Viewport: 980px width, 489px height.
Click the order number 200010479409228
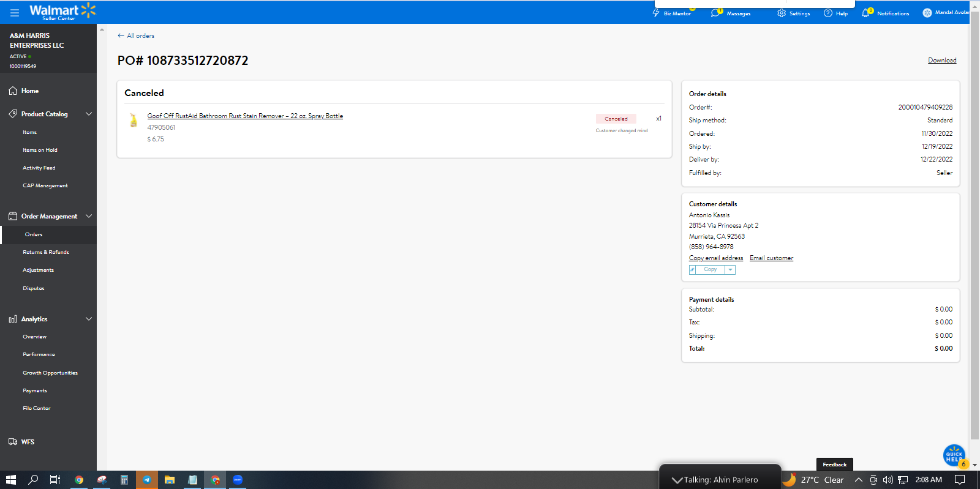(x=925, y=107)
